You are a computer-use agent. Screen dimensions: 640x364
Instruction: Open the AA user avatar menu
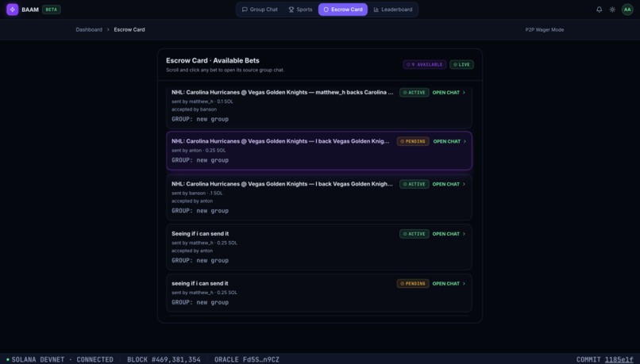click(x=627, y=10)
